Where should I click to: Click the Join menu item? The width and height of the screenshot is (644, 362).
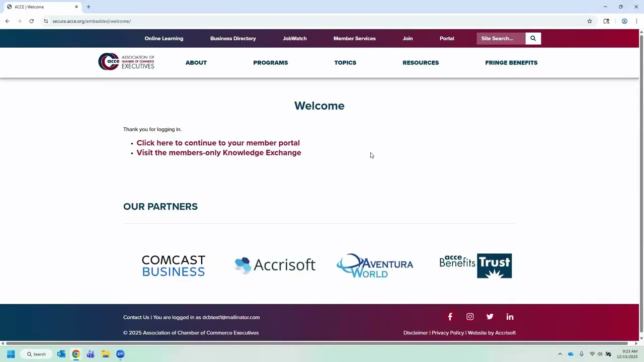tap(408, 38)
